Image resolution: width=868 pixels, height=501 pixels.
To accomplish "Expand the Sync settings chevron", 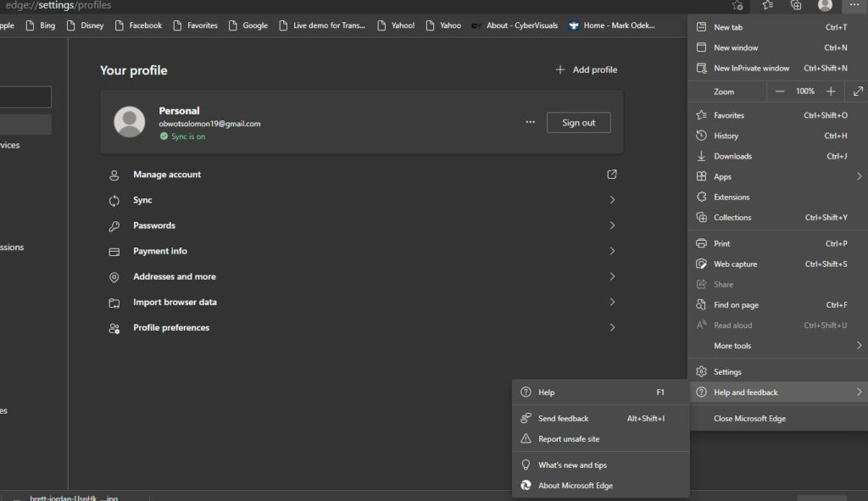I will point(612,200).
